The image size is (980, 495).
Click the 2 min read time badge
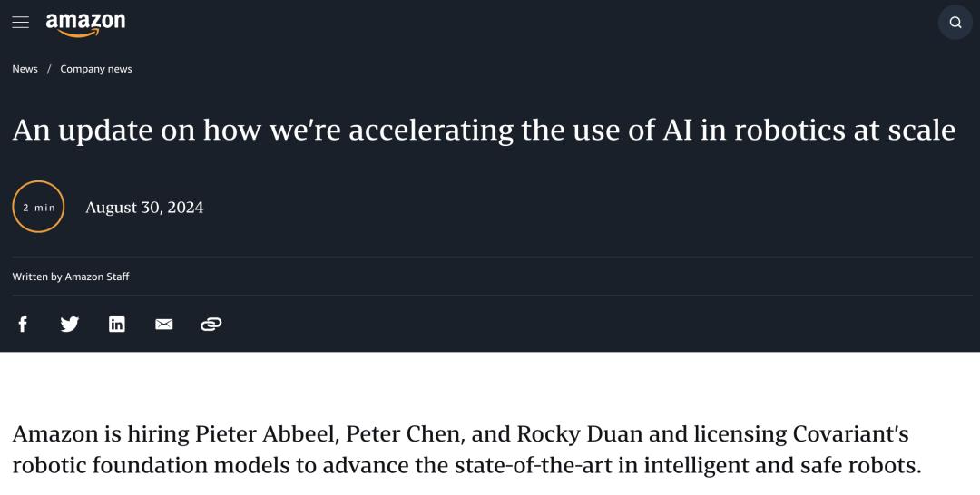pos(39,208)
